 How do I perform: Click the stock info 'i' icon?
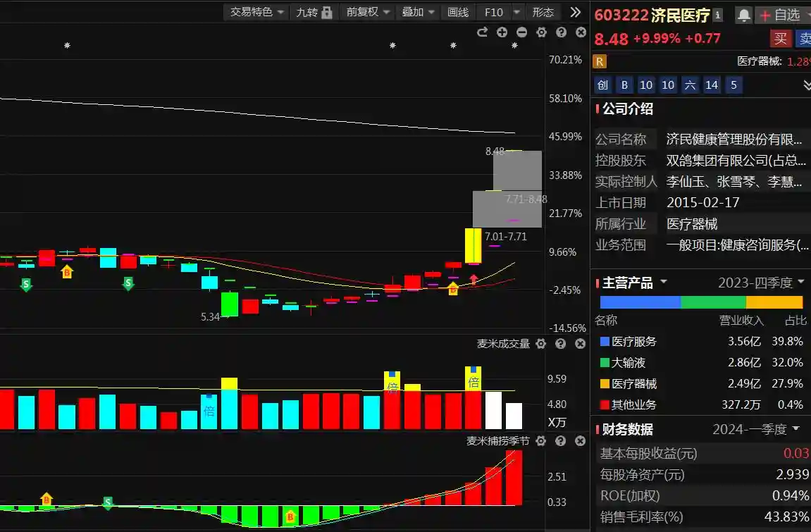point(718,15)
